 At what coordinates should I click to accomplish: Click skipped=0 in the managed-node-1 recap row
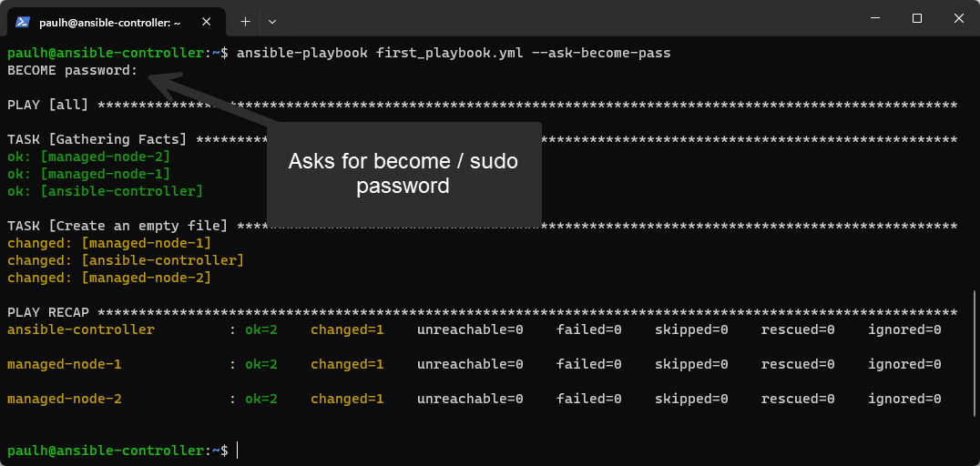pyautogui.click(x=691, y=363)
